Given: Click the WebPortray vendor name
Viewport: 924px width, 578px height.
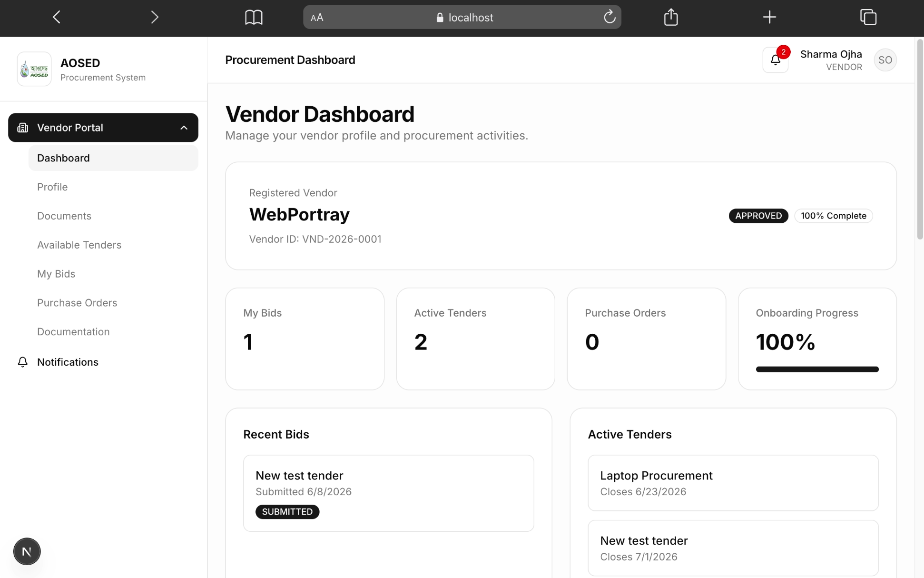Looking at the screenshot, I should click(x=299, y=215).
